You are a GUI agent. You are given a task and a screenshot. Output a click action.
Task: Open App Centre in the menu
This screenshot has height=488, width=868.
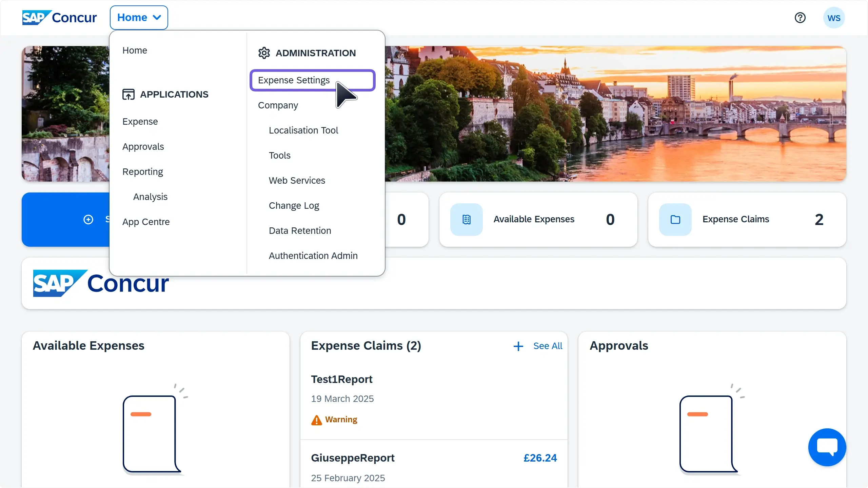click(x=146, y=222)
